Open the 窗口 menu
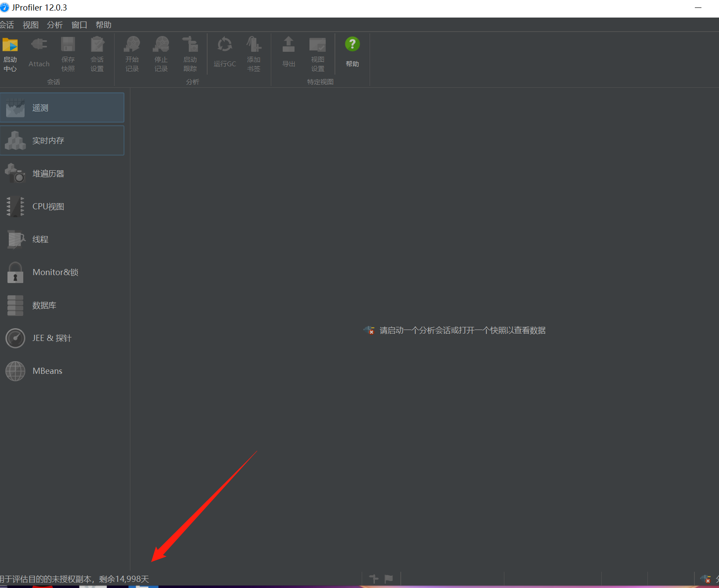 click(x=79, y=25)
